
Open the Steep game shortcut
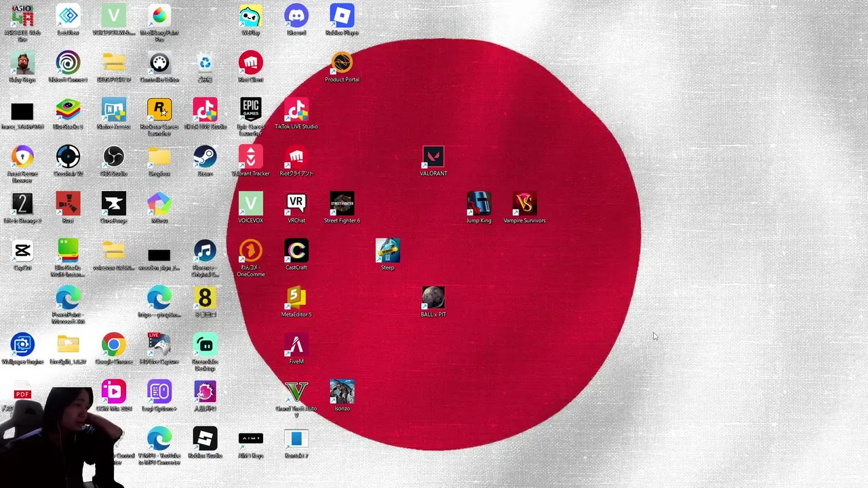[x=387, y=251]
